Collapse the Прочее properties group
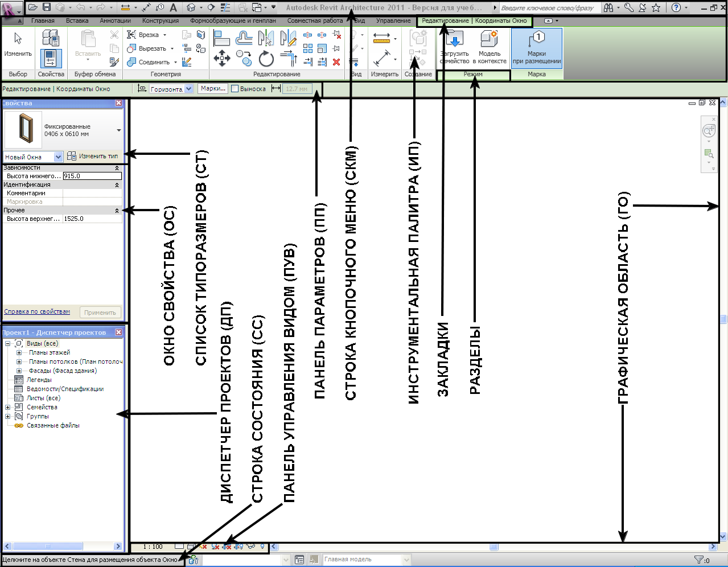 point(117,211)
